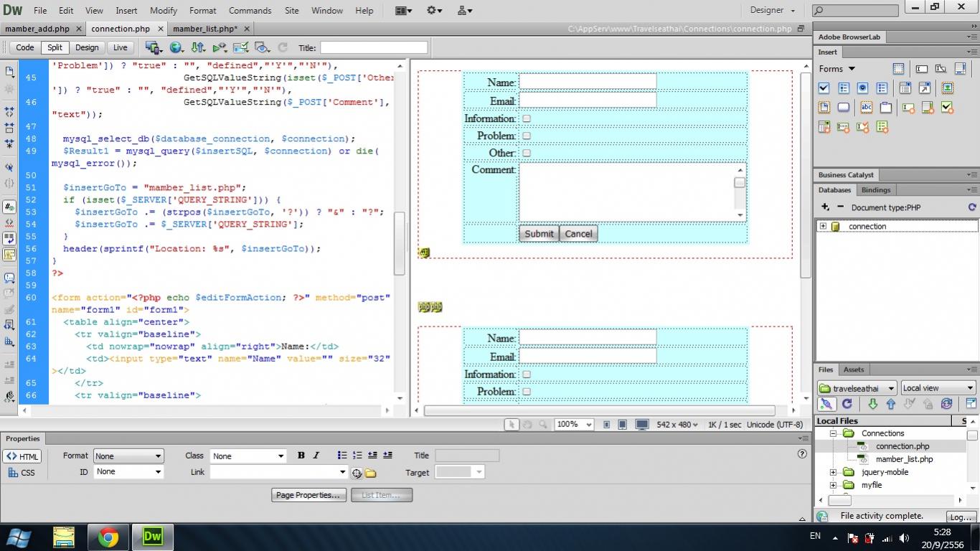Open Properties panel help icon
This screenshot has height=551, width=980.
802,453
